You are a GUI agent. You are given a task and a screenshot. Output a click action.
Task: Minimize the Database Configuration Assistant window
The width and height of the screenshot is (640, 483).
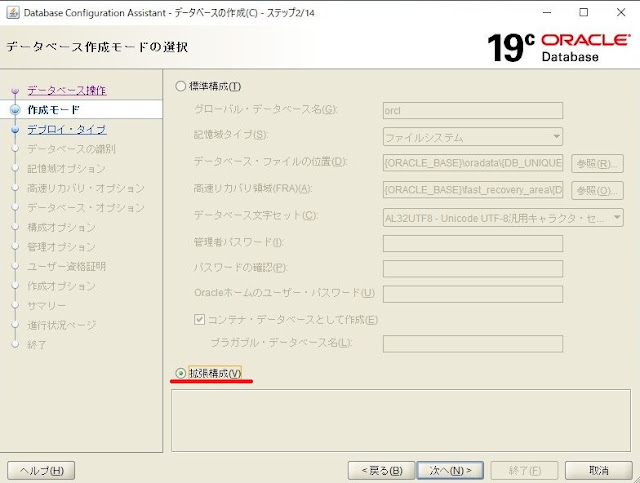tap(547, 13)
